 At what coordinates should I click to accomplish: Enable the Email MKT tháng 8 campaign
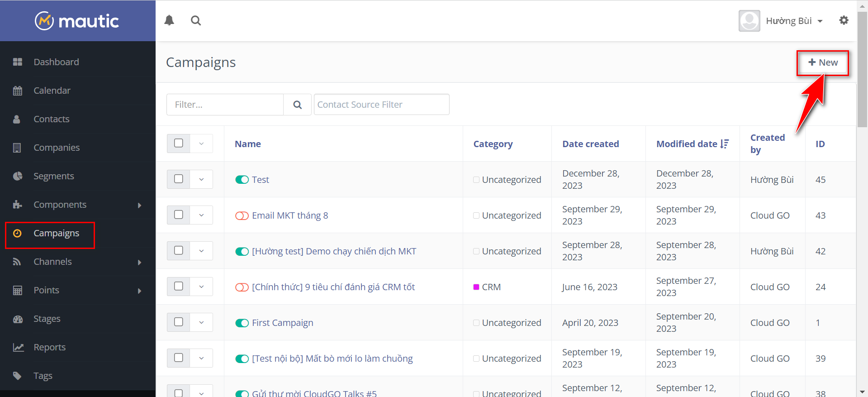point(242,215)
